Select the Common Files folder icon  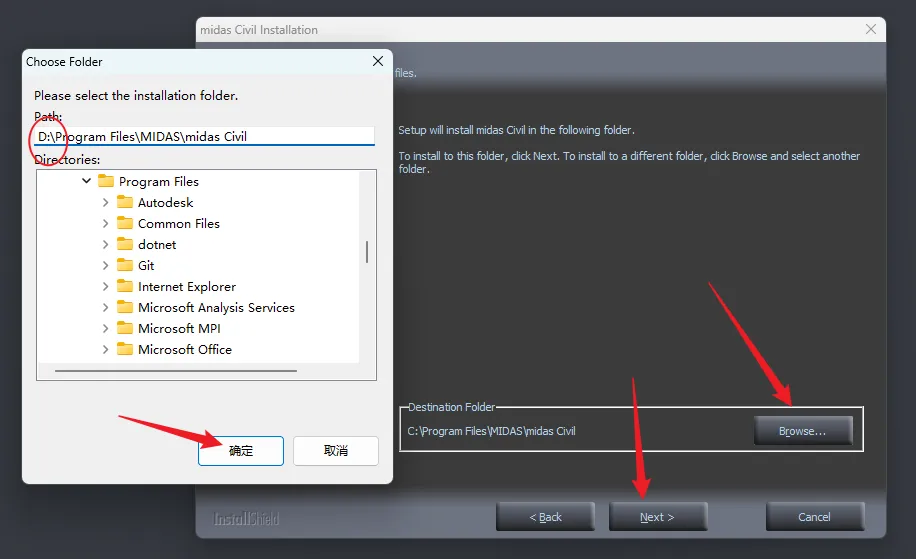click(125, 223)
